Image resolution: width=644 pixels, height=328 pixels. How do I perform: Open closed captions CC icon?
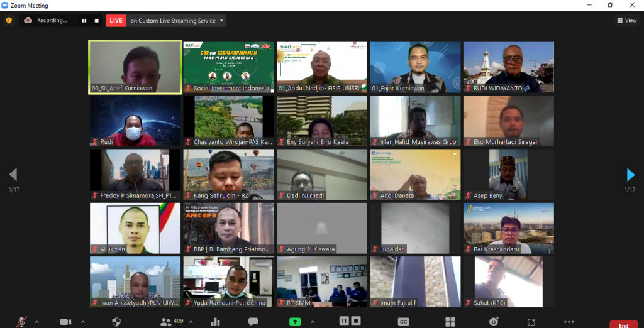(403, 322)
